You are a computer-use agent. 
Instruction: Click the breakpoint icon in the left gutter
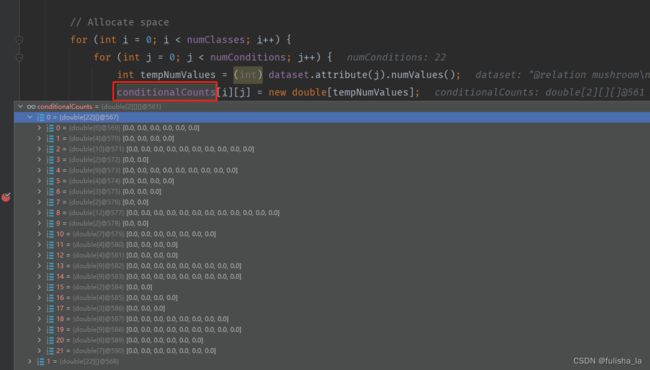coord(6,197)
